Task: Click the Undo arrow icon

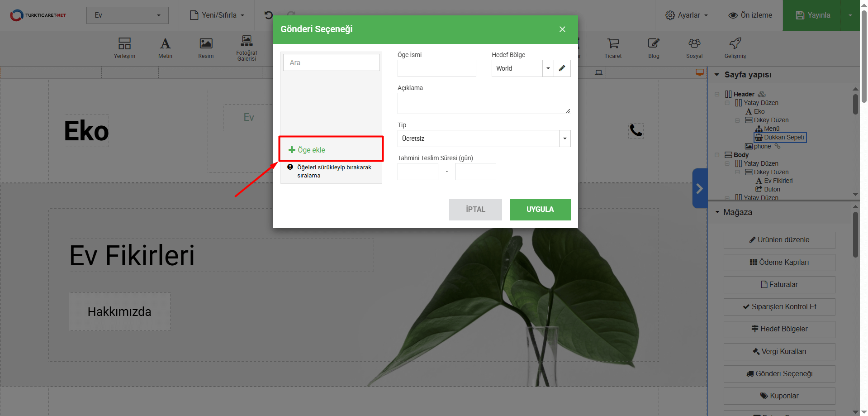Action: click(x=268, y=15)
